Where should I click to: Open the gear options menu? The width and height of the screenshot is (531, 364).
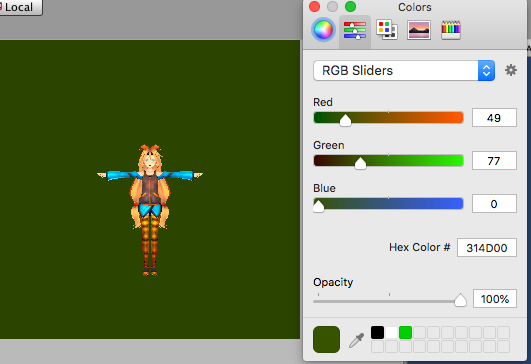click(x=511, y=70)
